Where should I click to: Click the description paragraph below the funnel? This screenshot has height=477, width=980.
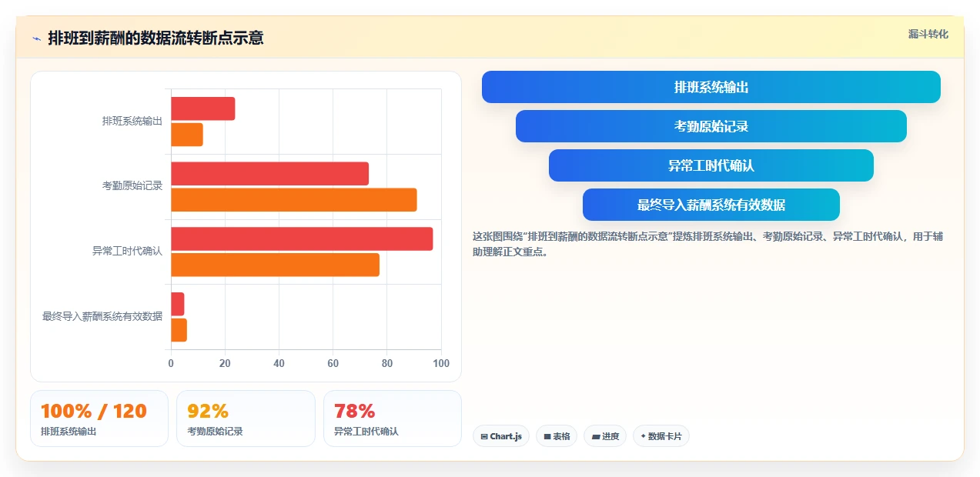click(x=707, y=244)
